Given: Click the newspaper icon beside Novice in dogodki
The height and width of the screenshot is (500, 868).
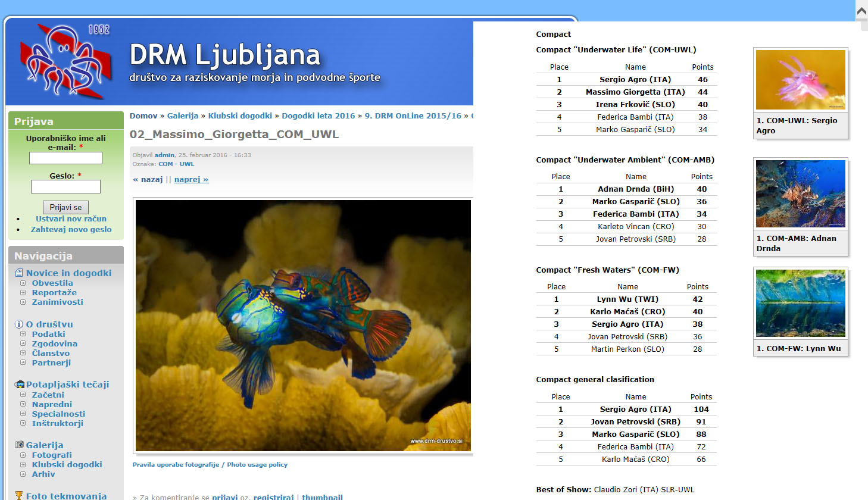Looking at the screenshot, I should [x=19, y=273].
